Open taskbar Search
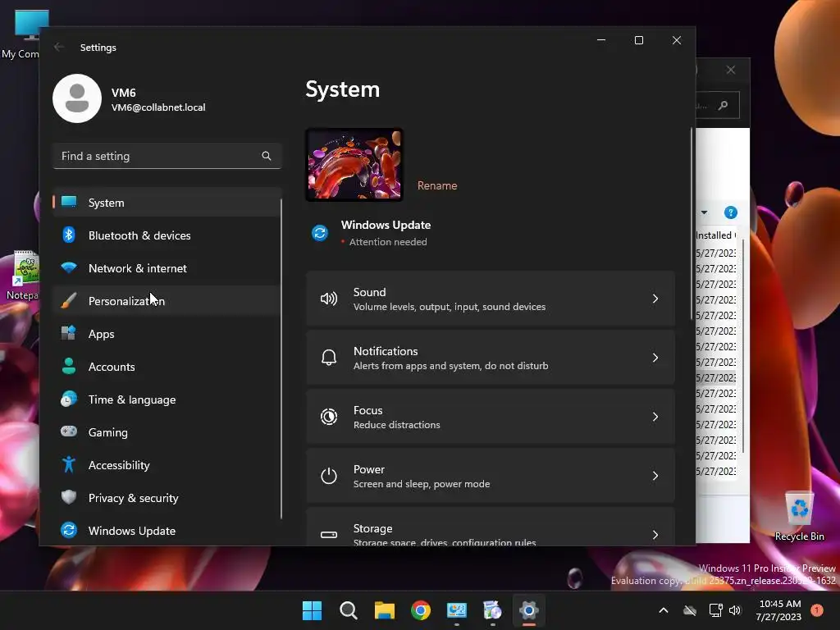840x630 pixels. click(348, 610)
